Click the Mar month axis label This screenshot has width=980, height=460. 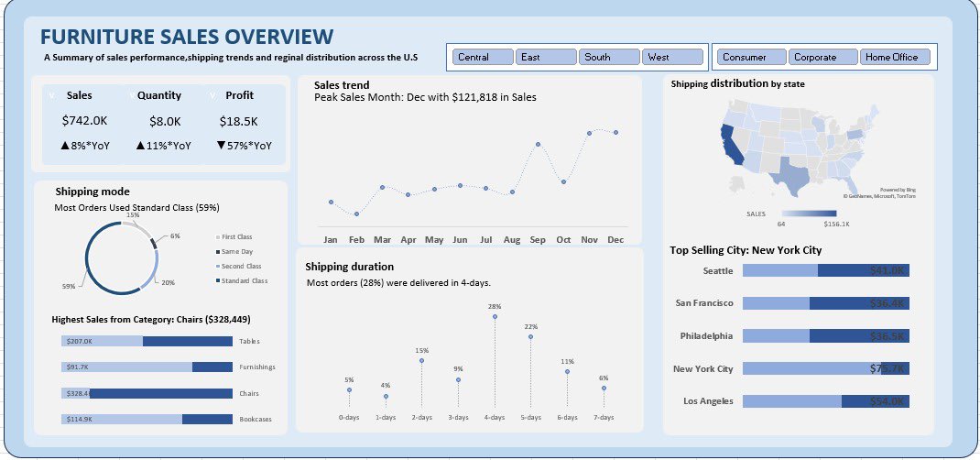pos(383,239)
